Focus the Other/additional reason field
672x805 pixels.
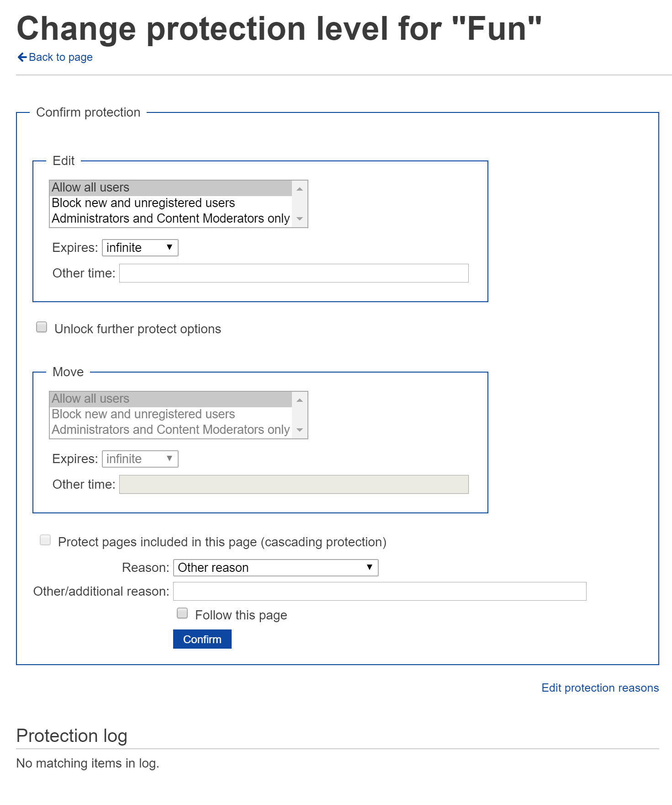coord(379,592)
